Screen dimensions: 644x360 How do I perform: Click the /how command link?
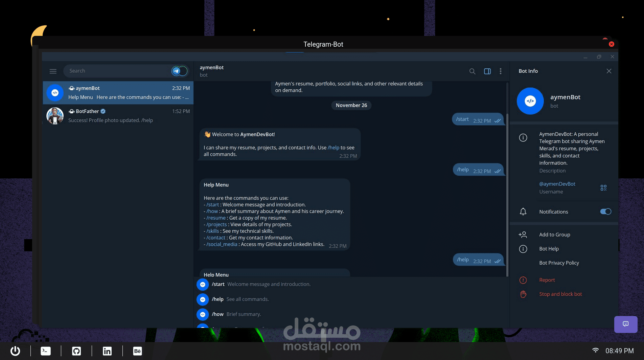(x=212, y=211)
